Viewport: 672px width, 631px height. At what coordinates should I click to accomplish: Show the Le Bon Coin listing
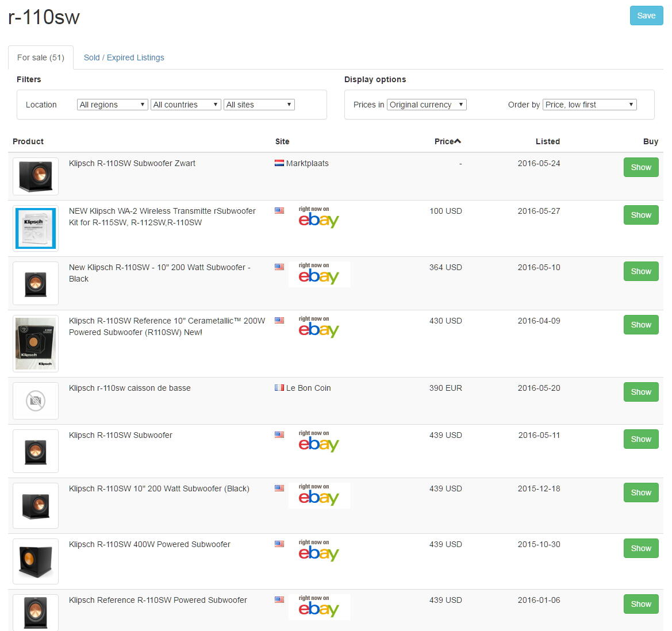tap(641, 392)
